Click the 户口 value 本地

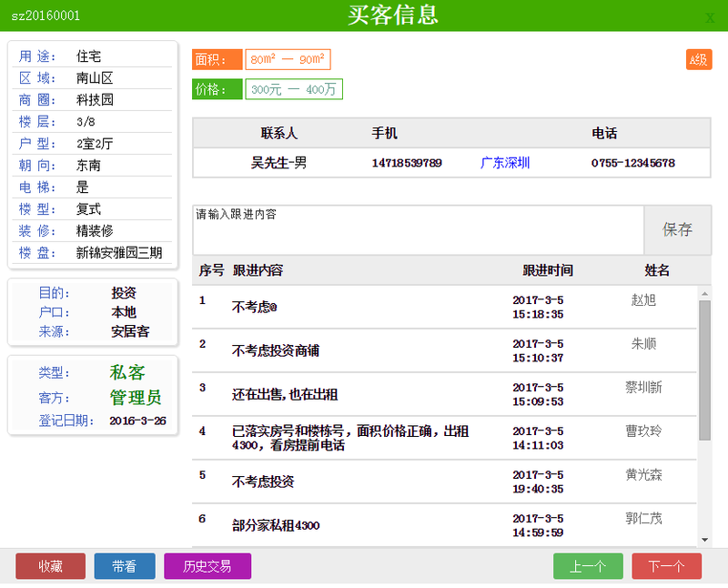pyautogui.click(x=124, y=312)
